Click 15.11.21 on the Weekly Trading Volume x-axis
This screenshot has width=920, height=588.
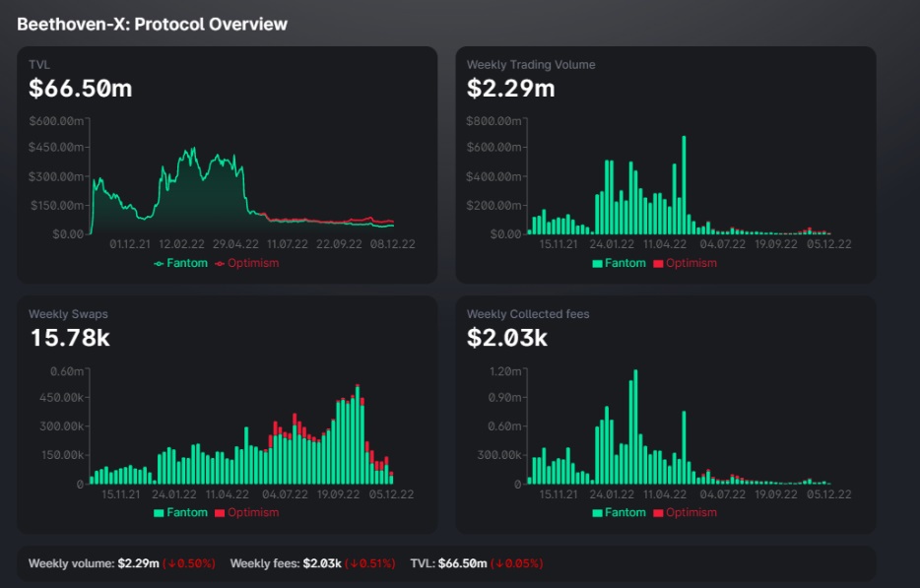point(559,244)
